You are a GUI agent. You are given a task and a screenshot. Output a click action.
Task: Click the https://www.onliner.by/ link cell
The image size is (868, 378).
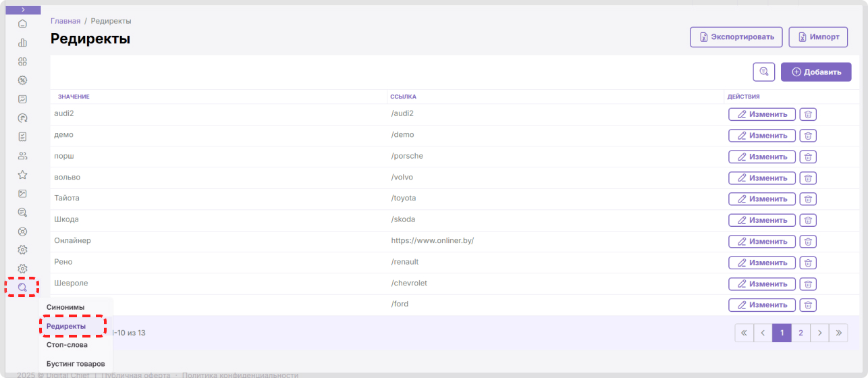pyautogui.click(x=433, y=240)
